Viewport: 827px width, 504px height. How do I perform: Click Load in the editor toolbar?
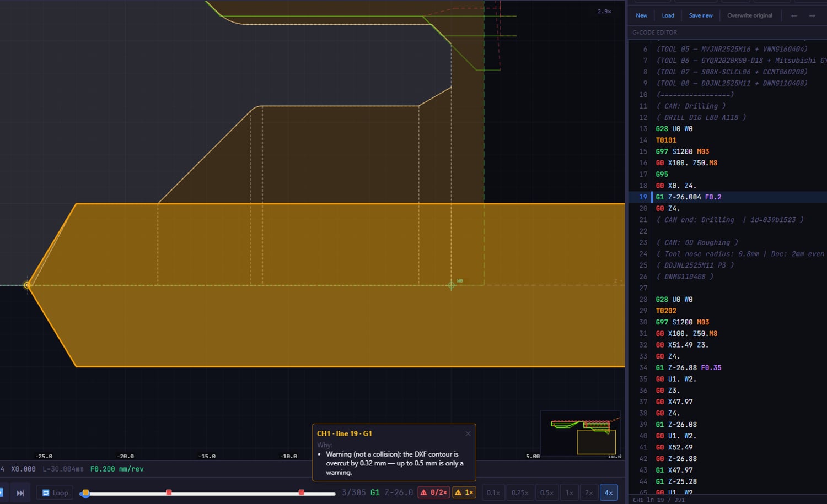pos(668,15)
